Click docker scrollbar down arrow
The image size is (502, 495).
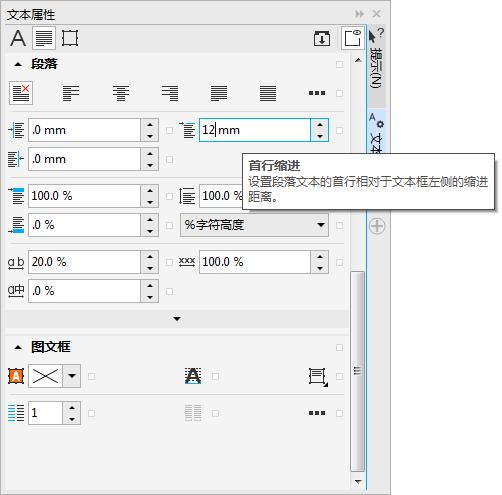[358, 481]
